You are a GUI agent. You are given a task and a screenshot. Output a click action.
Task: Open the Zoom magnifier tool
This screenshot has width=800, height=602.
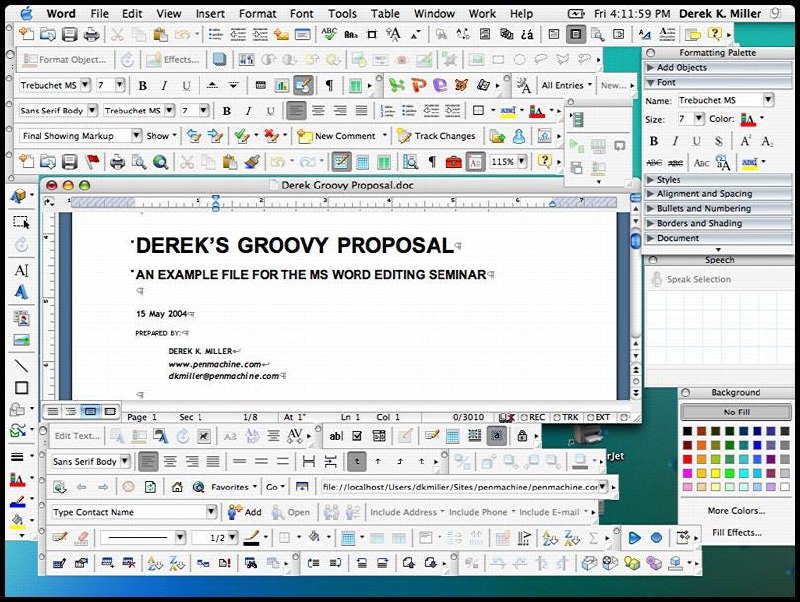[x=160, y=161]
